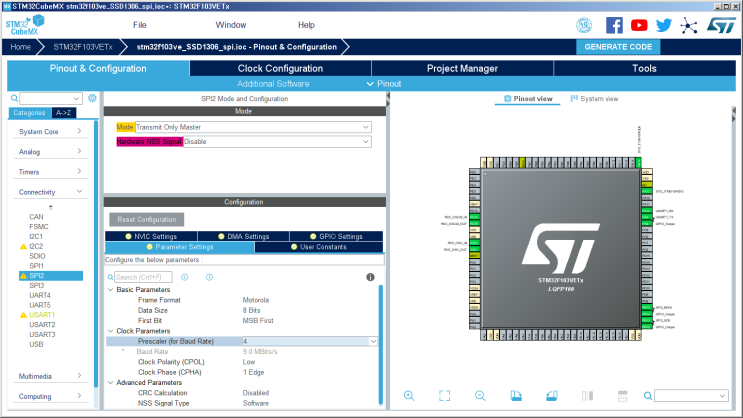The height and width of the screenshot is (418, 743).
Task: Open the File menu
Action: [x=139, y=25]
